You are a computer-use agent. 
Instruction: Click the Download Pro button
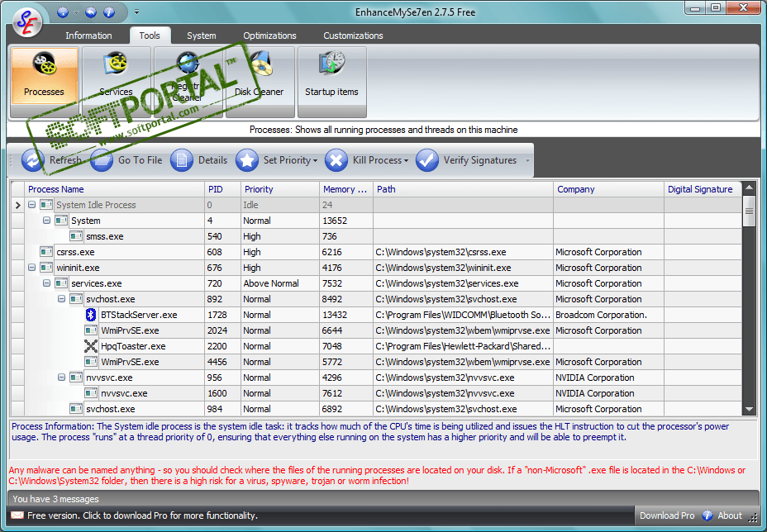[x=667, y=515]
